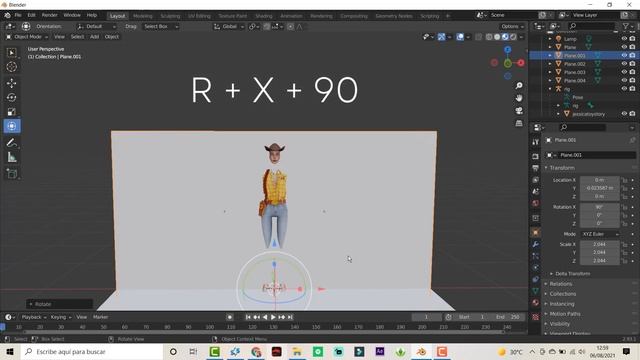This screenshot has height=360, width=640.
Task: Open the Marker menu in timeline
Action: [x=100, y=317]
